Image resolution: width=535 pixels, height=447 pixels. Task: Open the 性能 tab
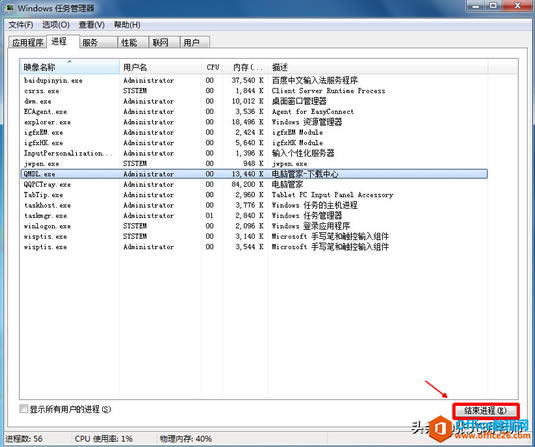coord(133,42)
